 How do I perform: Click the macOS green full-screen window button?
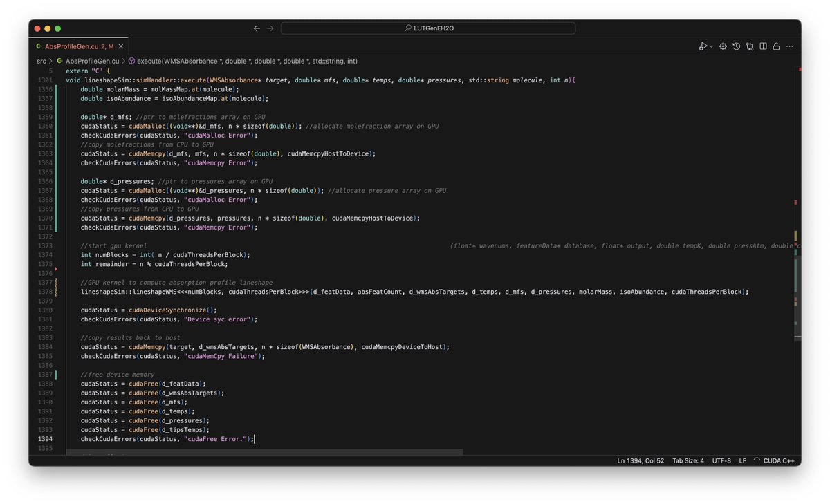point(58,28)
